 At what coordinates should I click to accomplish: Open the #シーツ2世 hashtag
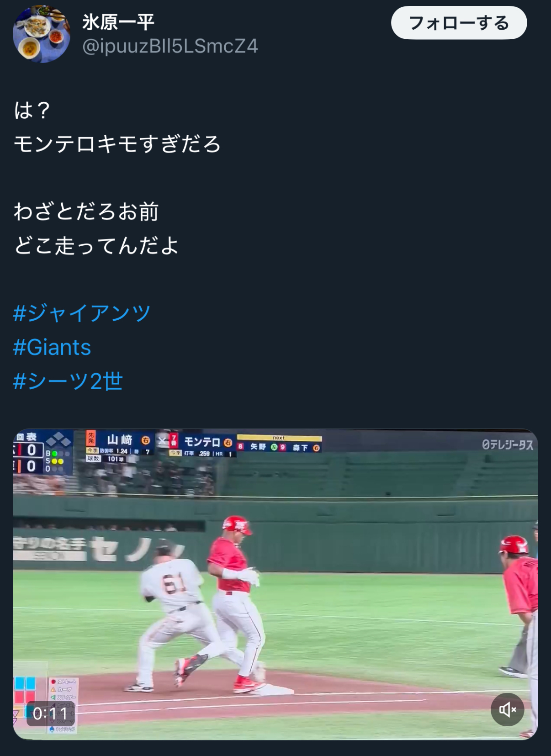(x=68, y=381)
